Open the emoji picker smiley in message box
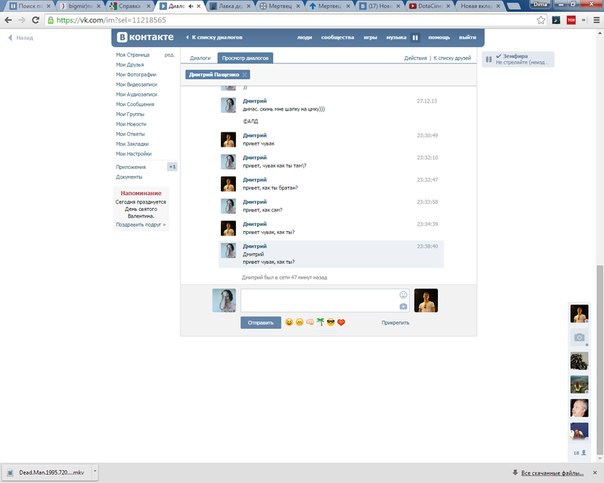 coord(403,294)
